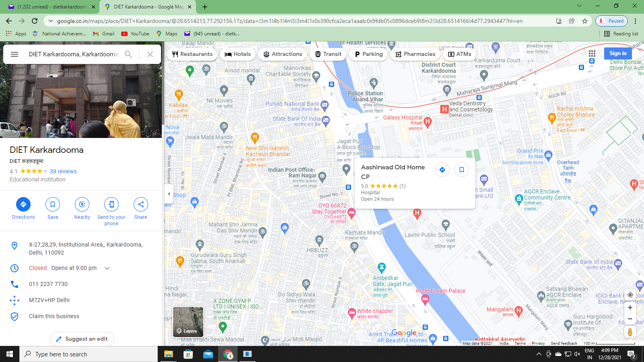The image size is (644, 362).
Task: Click Suggest an edit button
Action: pos(82,339)
